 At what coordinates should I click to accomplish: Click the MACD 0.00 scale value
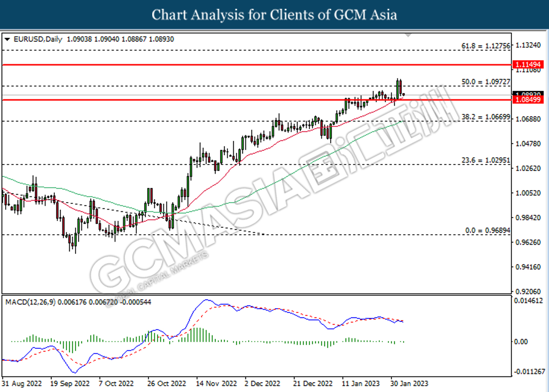coord(521,341)
